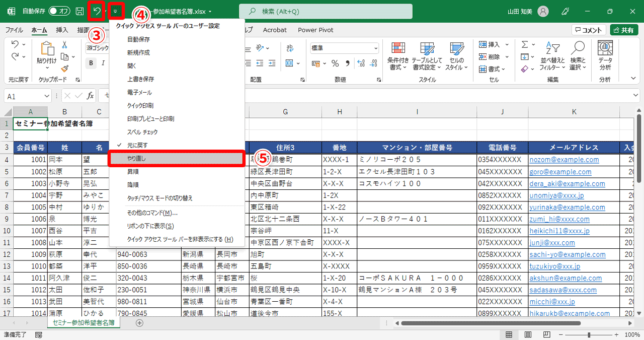
Task: Toggle Italic formatting button
Action: tap(103, 63)
